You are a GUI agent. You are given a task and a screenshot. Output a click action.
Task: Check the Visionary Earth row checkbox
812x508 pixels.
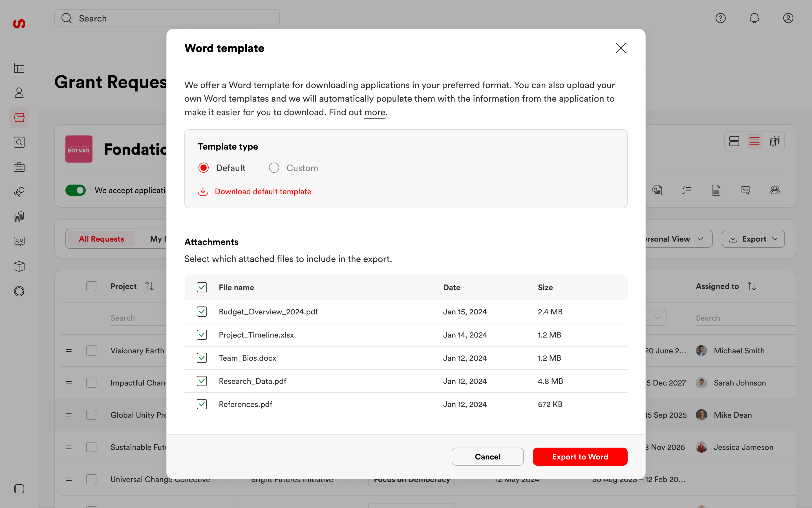[91, 351]
